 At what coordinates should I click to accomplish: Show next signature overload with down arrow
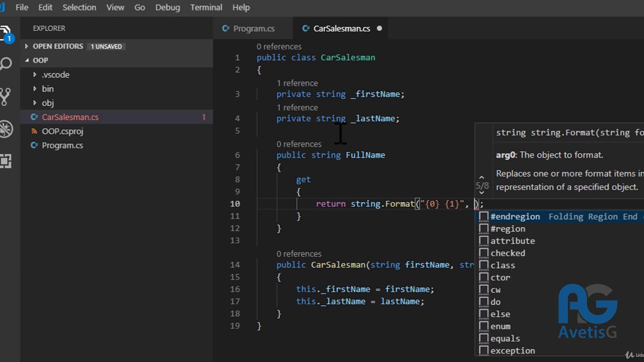point(481,193)
